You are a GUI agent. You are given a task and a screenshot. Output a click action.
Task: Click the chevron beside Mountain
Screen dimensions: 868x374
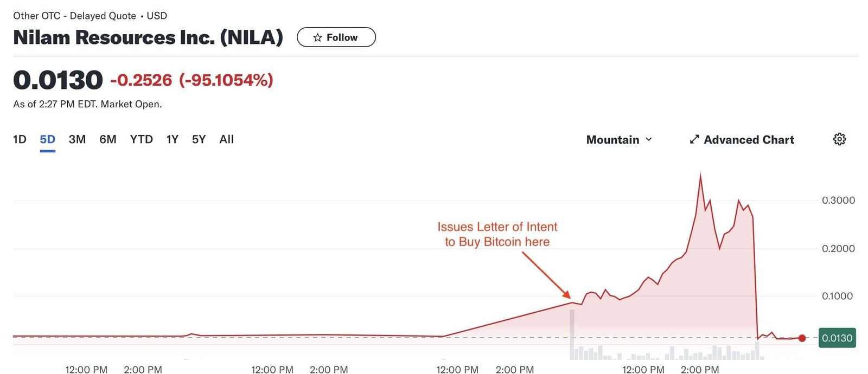click(x=649, y=140)
